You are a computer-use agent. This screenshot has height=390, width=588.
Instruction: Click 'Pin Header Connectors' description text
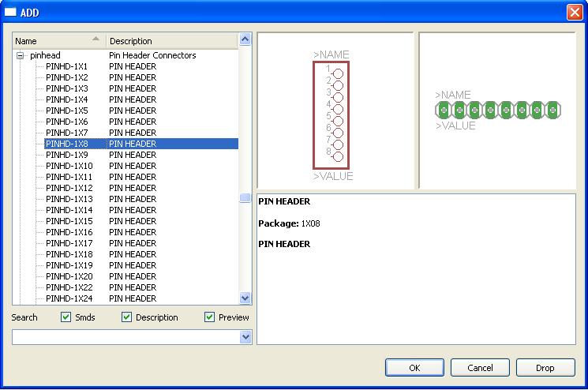[152, 55]
